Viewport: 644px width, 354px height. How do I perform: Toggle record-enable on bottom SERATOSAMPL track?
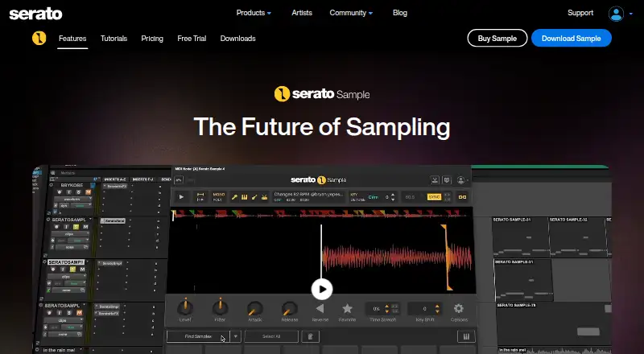click(49, 312)
